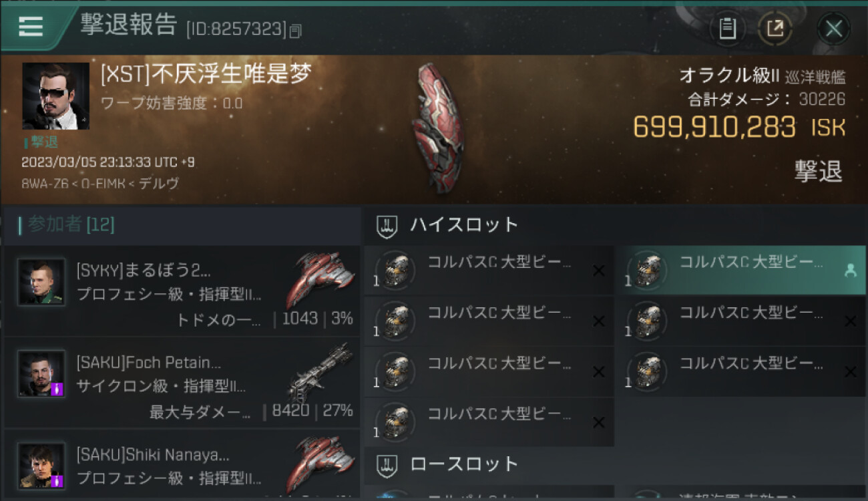868x501 pixels.
Task: Click the clipboard report icon in header
Action: pyautogui.click(x=727, y=29)
